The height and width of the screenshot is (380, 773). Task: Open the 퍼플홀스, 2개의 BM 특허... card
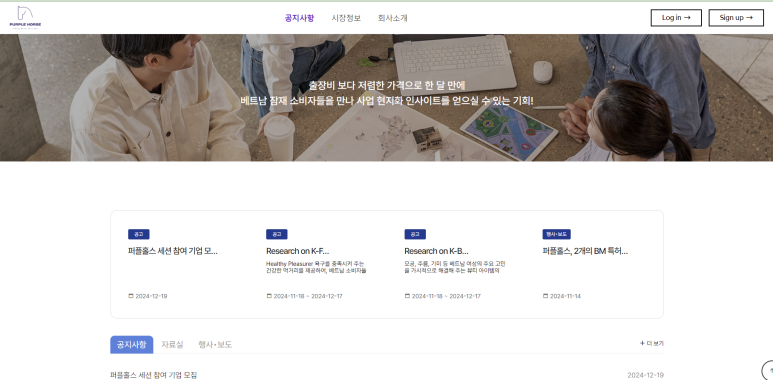585,251
